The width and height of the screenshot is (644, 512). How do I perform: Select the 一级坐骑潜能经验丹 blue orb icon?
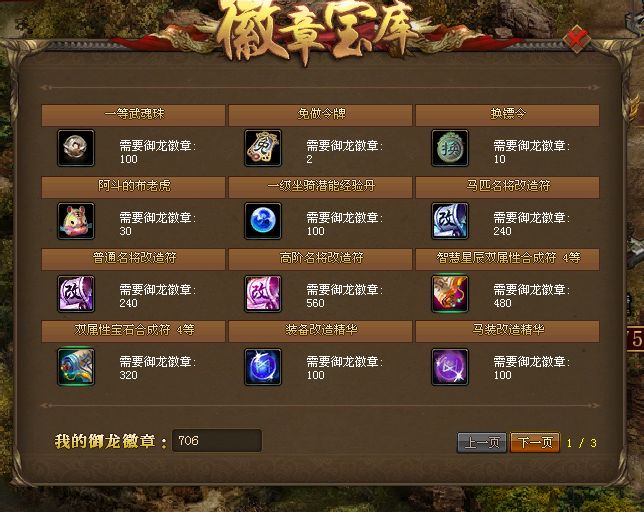click(x=263, y=221)
